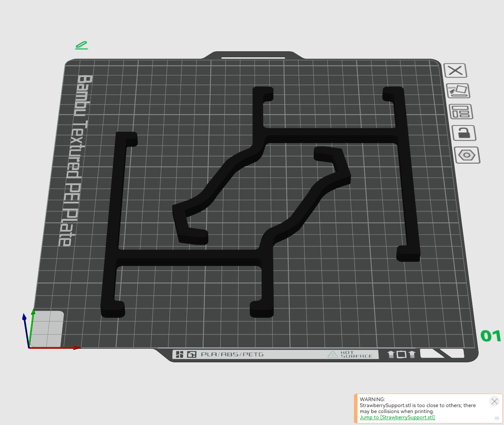Arrange objects on the plate
The height and width of the screenshot is (425, 504).
point(461,112)
